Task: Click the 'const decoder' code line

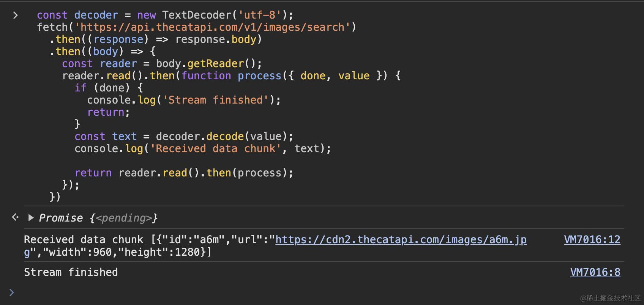Action: [165, 15]
